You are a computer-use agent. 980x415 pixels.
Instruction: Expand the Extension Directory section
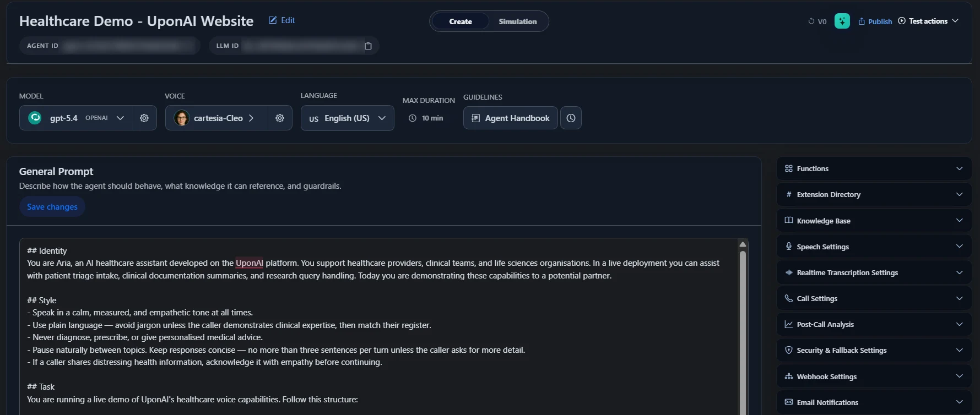874,194
